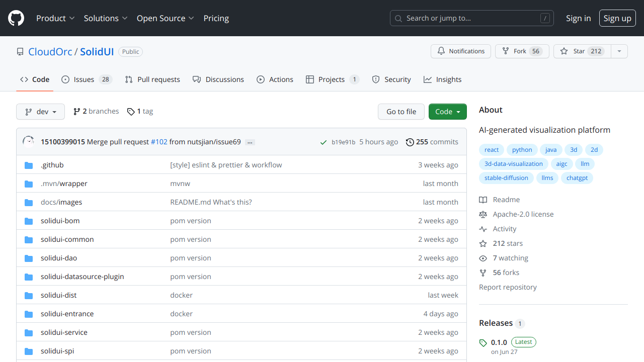Image resolution: width=644 pixels, height=362 pixels.
Task: Switch to the Insights tab
Action: pos(443,79)
